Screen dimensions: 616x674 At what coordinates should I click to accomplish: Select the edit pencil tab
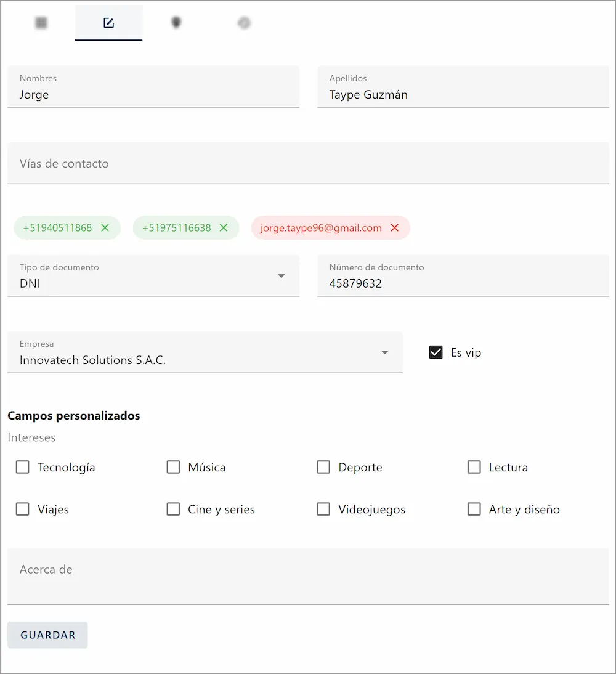[x=109, y=23]
